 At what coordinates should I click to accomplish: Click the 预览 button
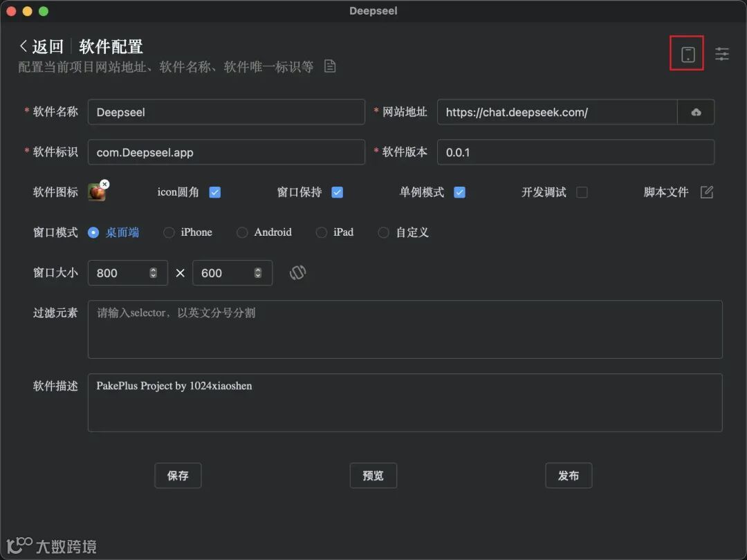click(x=373, y=475)
